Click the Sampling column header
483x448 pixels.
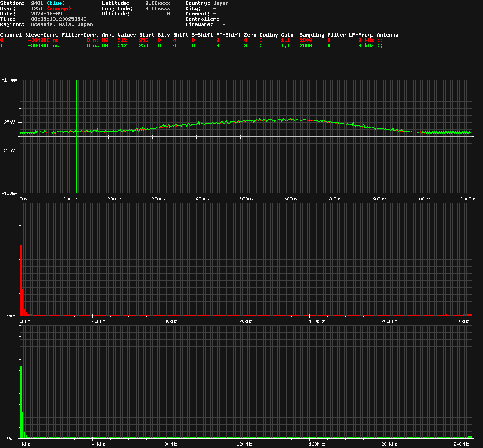[312, 35]
